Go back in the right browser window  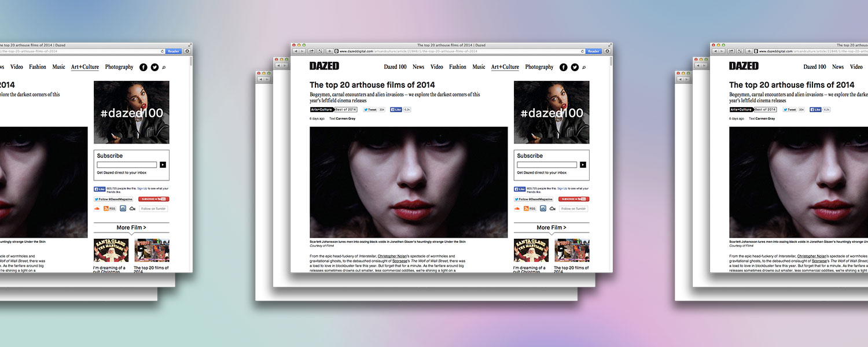coord(715,51)
